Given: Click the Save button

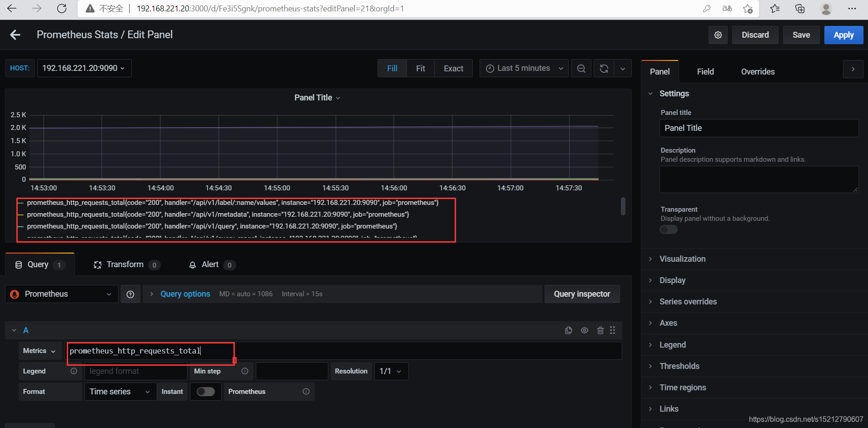Looking at the screenshot, I should (801, 35).
